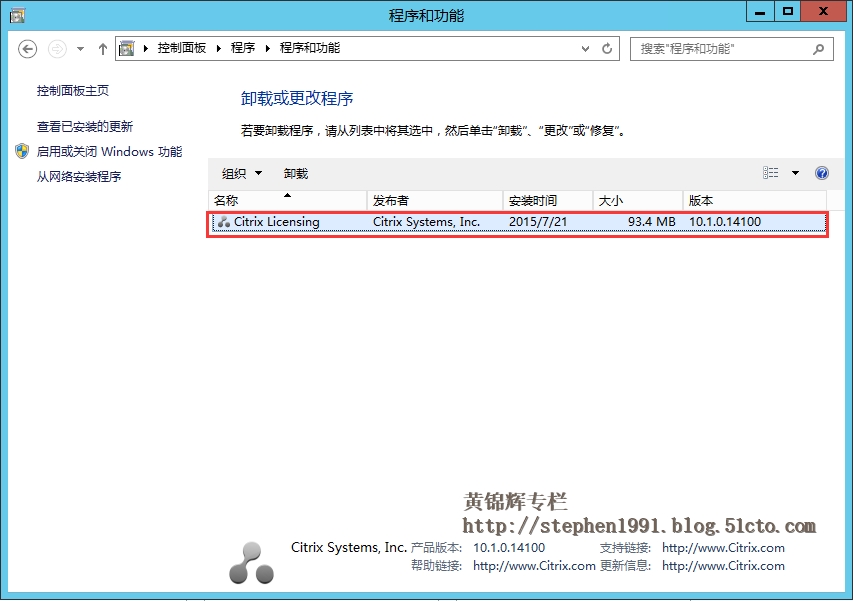The image size is (853, 601).
Task: Open the 帮助链接 http://www.Citrix.com link
Action: pos(534,566)
